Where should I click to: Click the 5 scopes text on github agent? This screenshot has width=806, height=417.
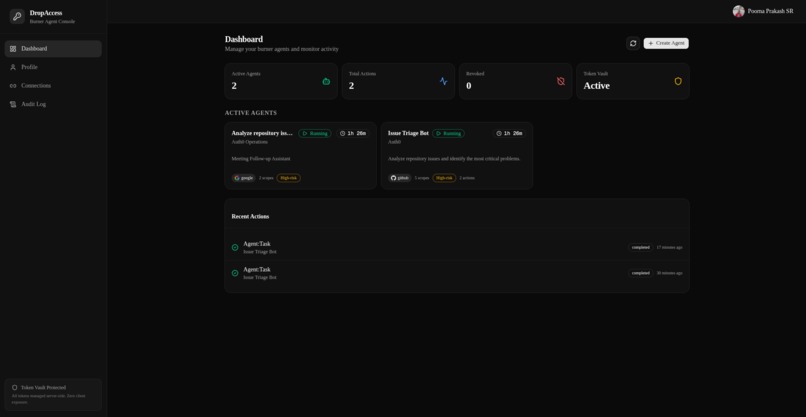tap(422, 178)
